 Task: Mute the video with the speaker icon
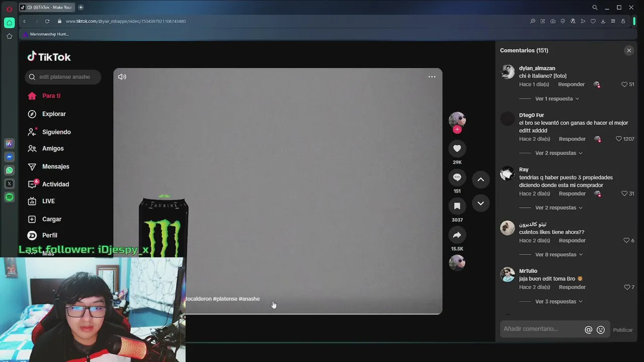[x=122, y=77]
